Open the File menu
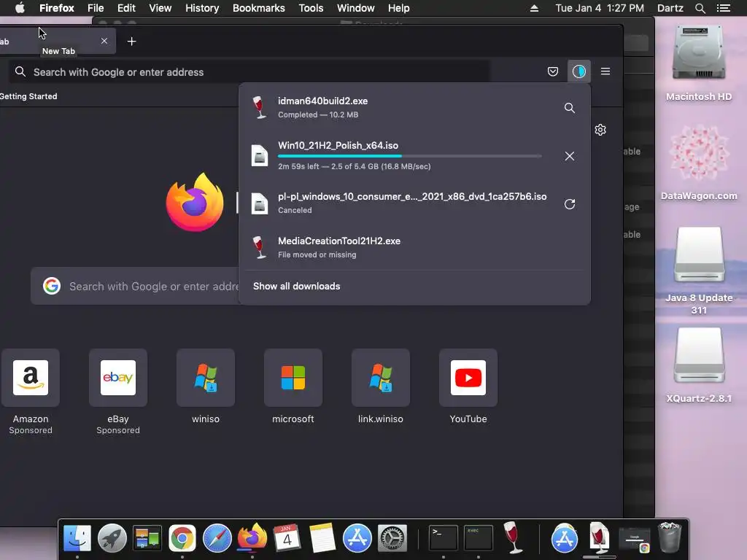This screenshot has width=747, height=560. (x=96, y=8)
